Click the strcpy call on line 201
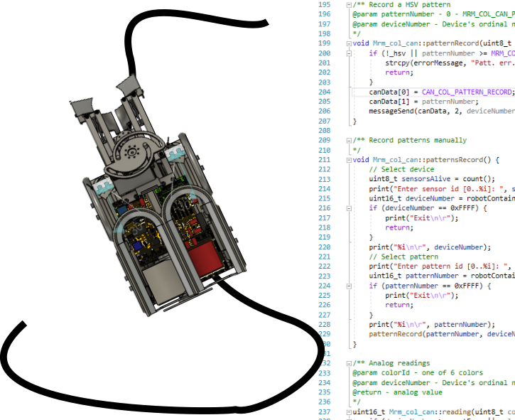 397,63
